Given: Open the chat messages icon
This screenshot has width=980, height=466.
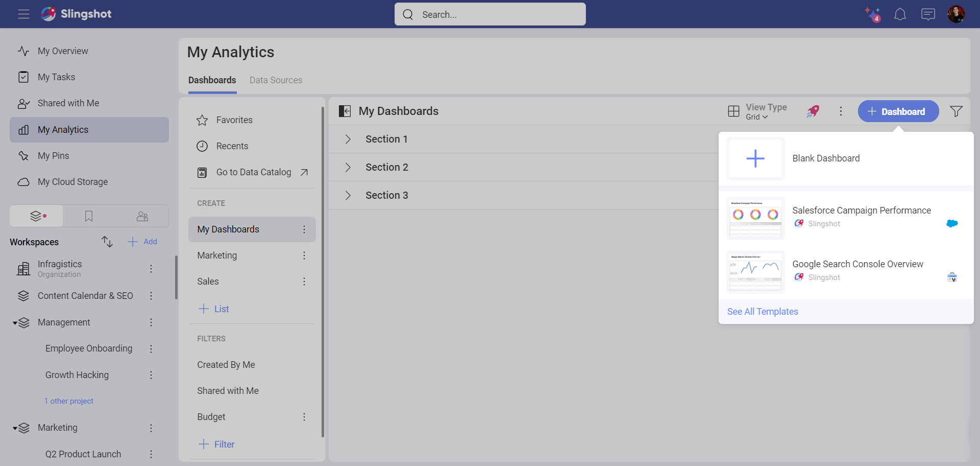Looking at the screenshot, I should click(928, 14).
